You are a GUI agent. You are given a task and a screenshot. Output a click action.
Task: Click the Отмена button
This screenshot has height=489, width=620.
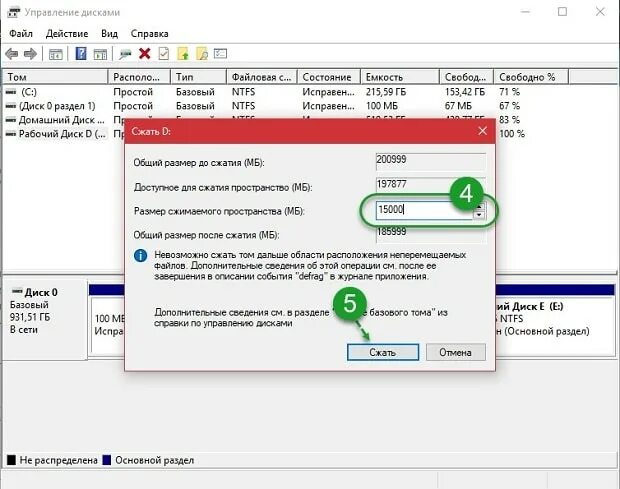tap(456, 352)
